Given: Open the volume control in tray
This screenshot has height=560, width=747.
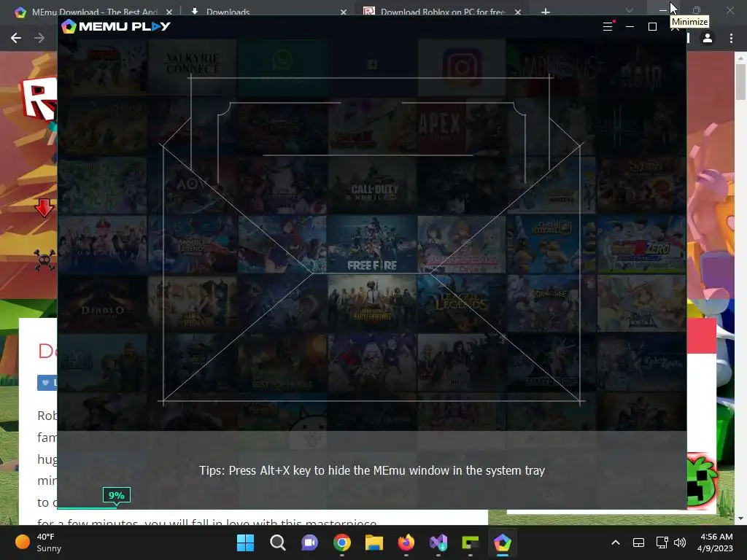Looking at the screenshot, I should click(x=680, y=542).
